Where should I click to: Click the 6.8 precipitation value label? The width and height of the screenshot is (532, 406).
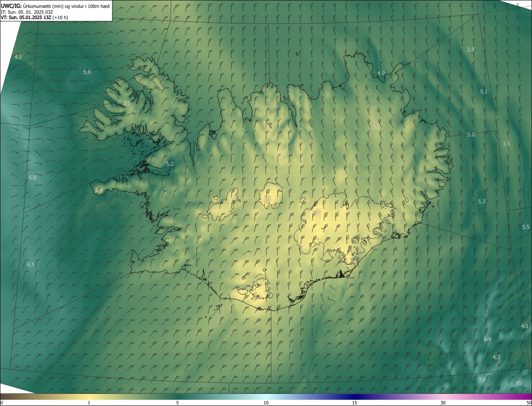click(x=32, y=178)
